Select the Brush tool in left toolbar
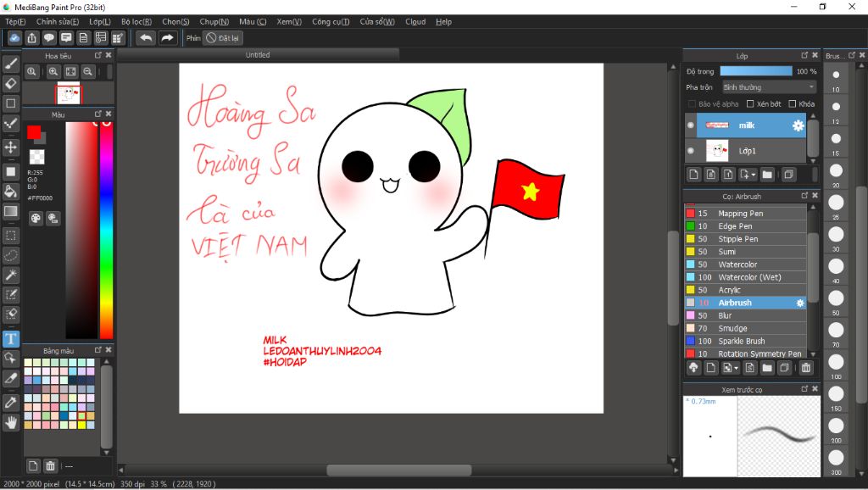 coord(10,64)
